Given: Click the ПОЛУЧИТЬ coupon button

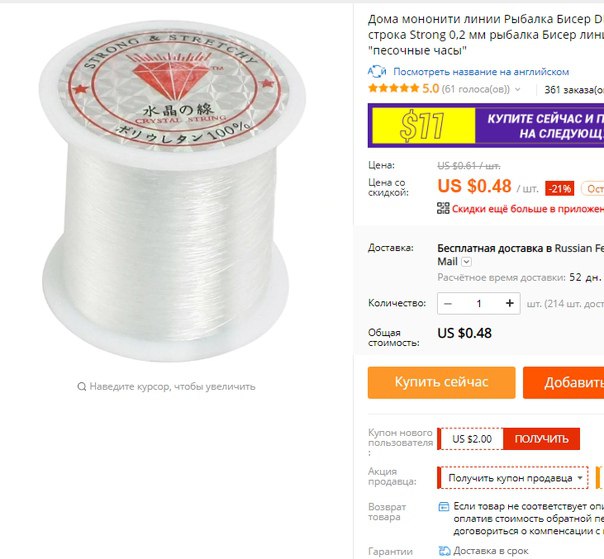Looking at the screenshot, I should click(541, 439).
